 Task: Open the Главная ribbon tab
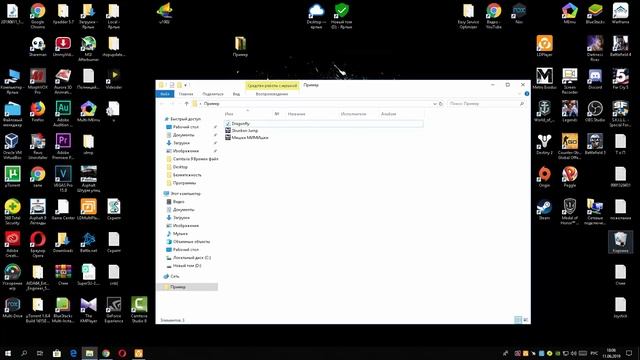pos(186,94)
